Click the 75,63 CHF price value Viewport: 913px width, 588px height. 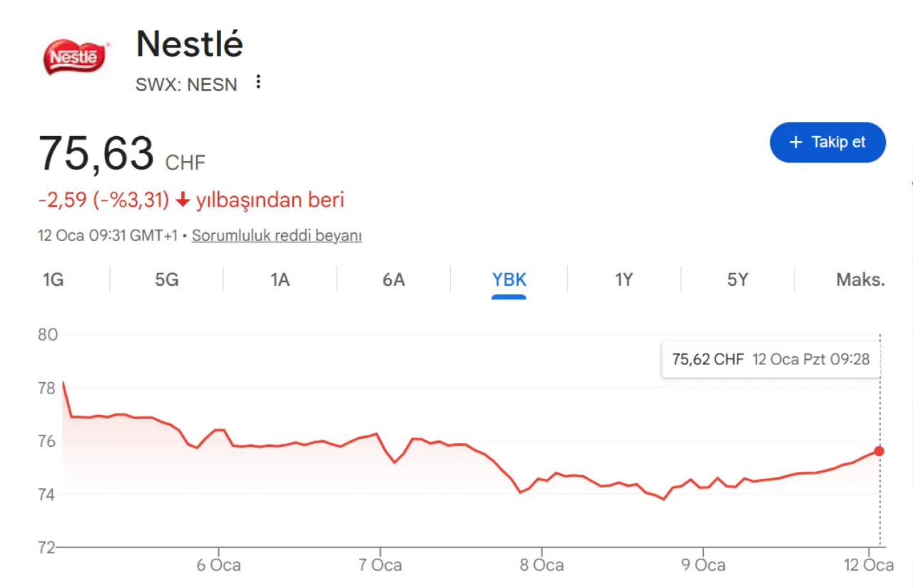(x=96, y=153)
